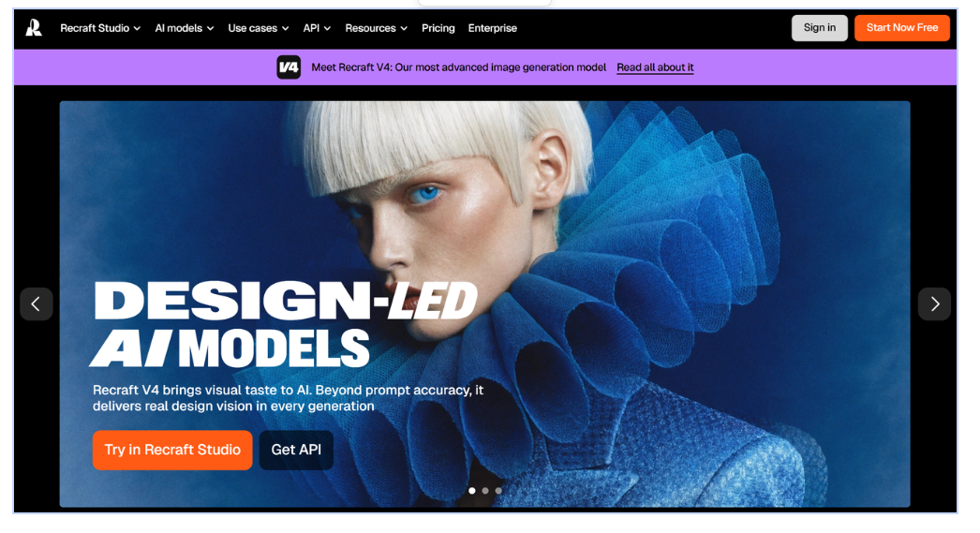Select the third carousel dot indicator
The width and height of the screenshot is (980, 533).
coord(498,490)
